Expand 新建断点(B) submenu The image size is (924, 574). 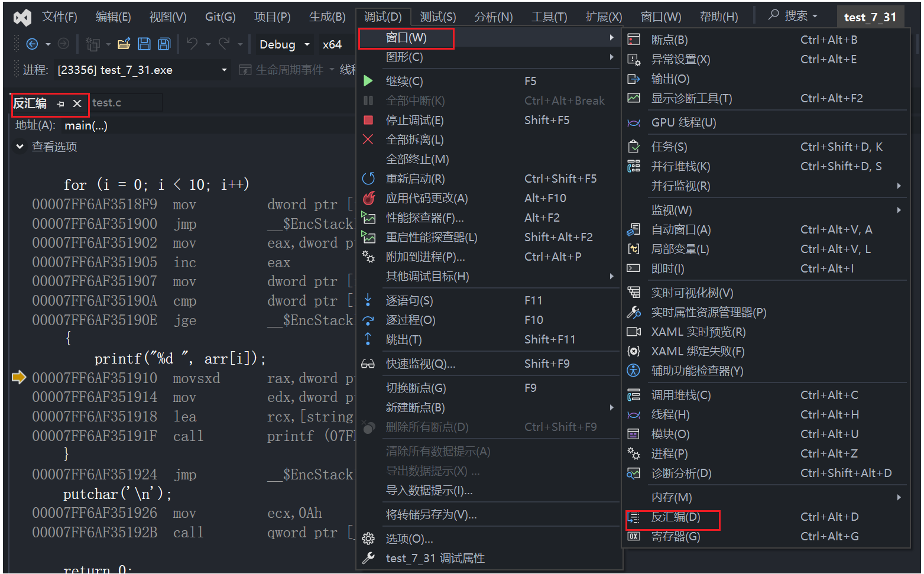pyautogui.click(x=489, y=407)
